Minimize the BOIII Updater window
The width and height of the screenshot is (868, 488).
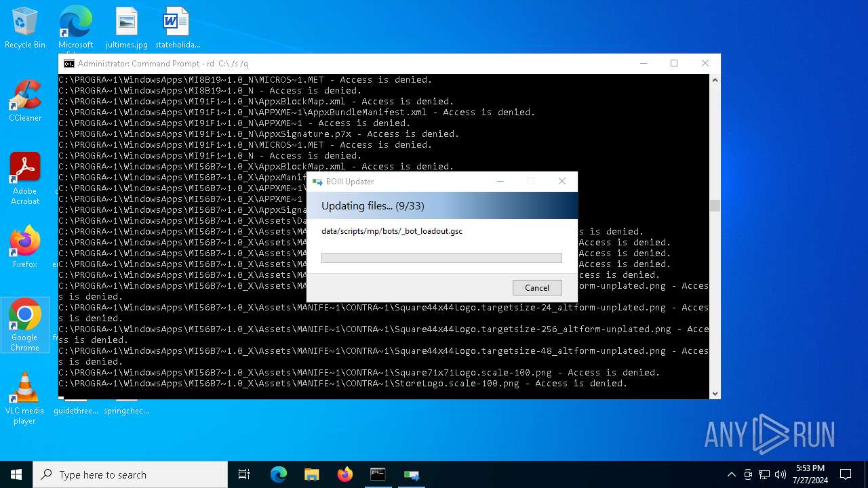tap(500, 181)
